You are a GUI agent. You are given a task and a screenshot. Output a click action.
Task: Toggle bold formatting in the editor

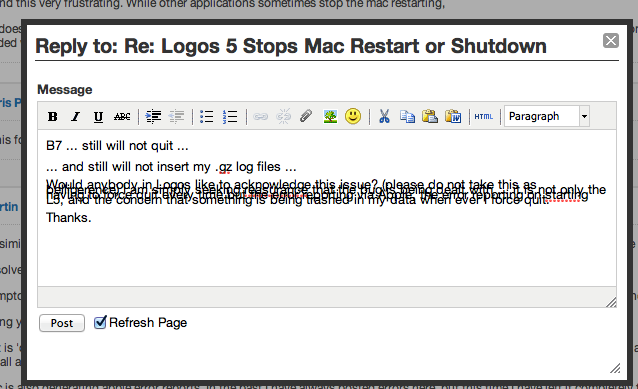click(x=52, y=117)
